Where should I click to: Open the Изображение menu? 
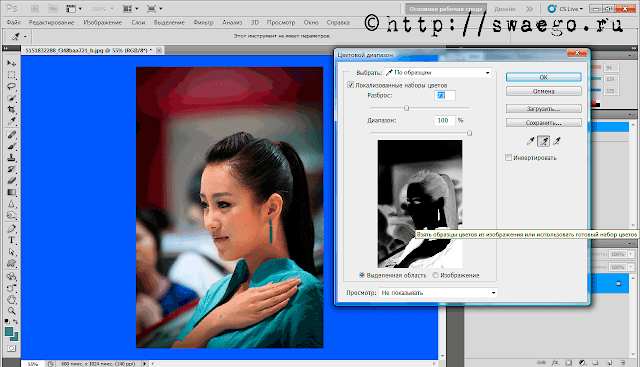pyautogui.click(x=102, y=22)
